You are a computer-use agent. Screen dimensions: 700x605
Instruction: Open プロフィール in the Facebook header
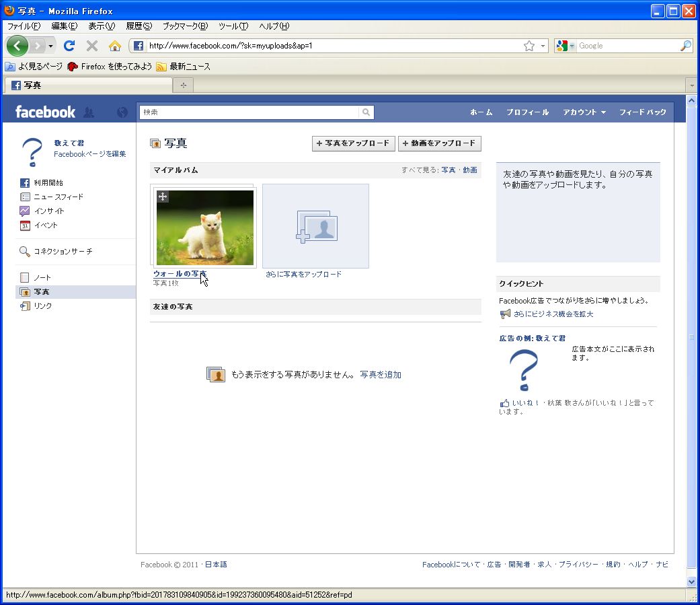(x=528, y=112)
